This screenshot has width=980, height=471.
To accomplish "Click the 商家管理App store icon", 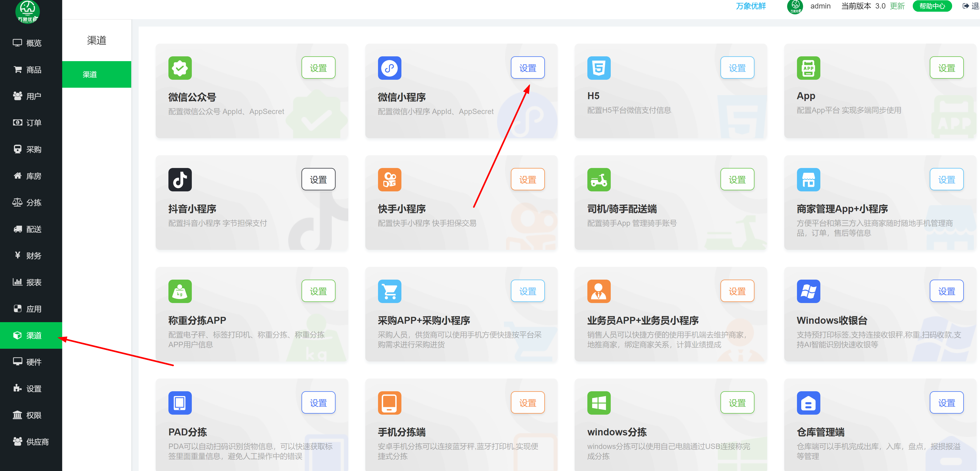I will (x=808, y=180).
